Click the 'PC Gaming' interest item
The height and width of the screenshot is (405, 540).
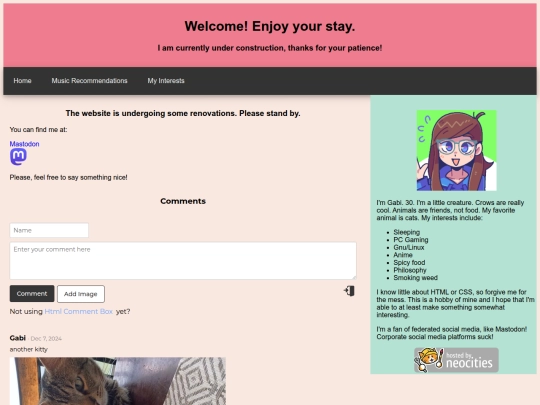coord(411,240)
